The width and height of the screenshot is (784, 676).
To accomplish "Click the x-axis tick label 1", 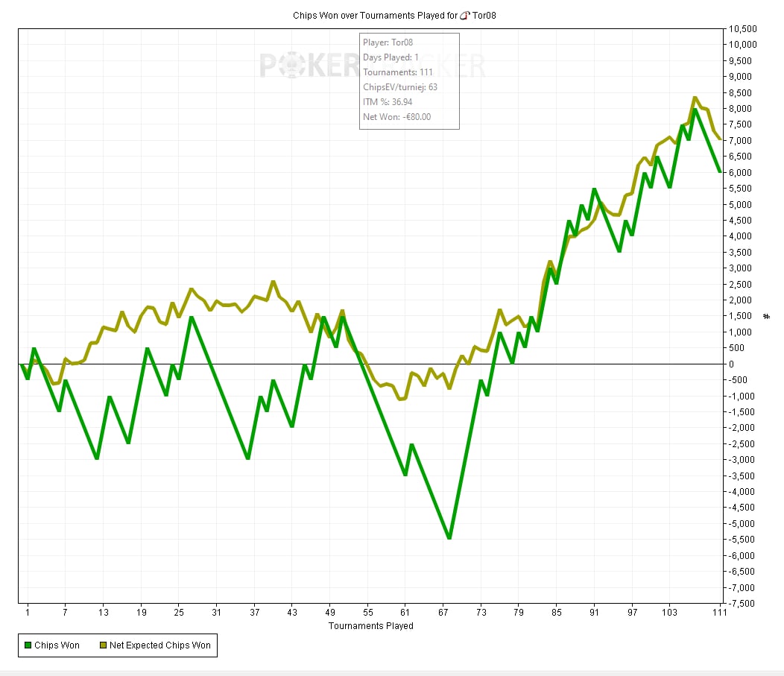I will pyautogui.click(x=28, y=612).
